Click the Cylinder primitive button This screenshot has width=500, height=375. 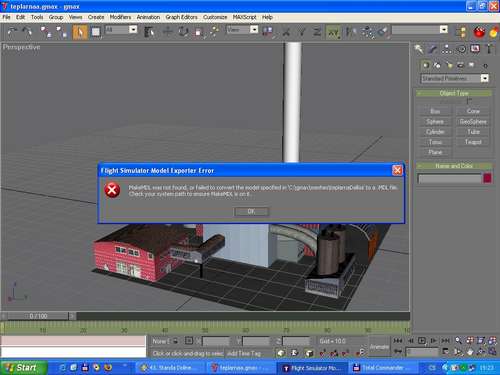(435, 132)
